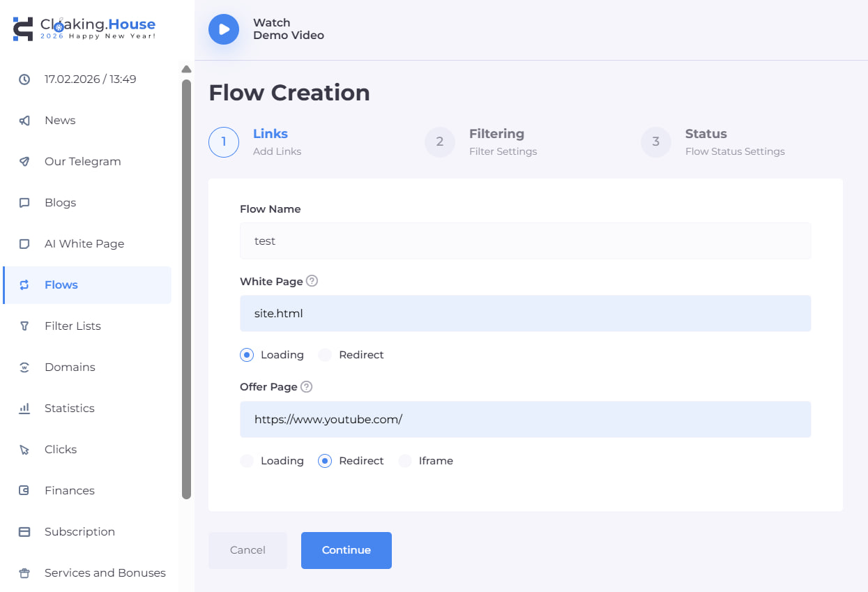Screen dimensions: 868x592
Task: Play the Watch Demo Video button
Action: [224, 29]
